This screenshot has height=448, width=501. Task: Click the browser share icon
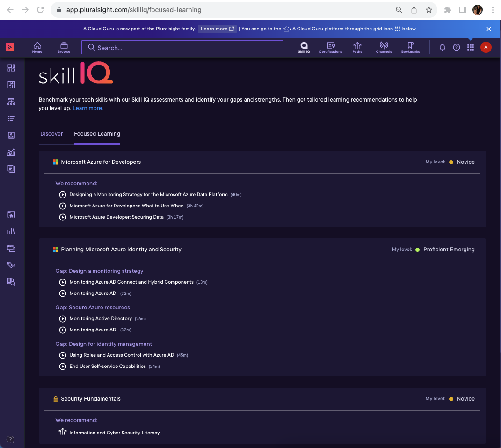point(414,10)
